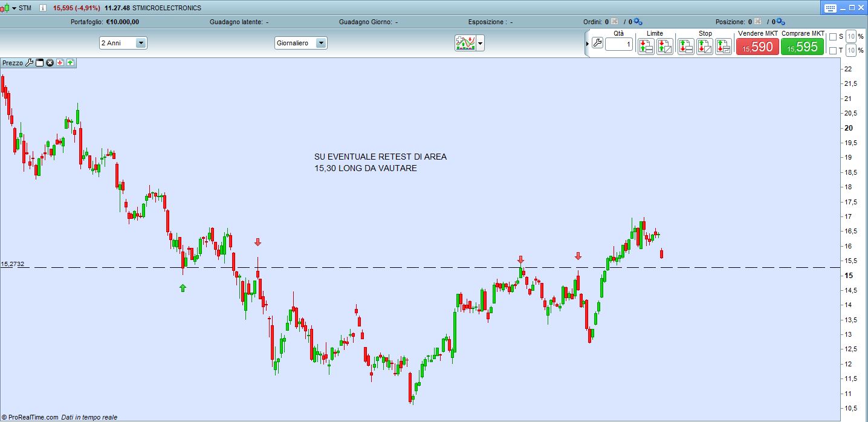Close the Prezzo panel with X icon
The height and width of the screenshot is (422, 868).
pos(50,63)
